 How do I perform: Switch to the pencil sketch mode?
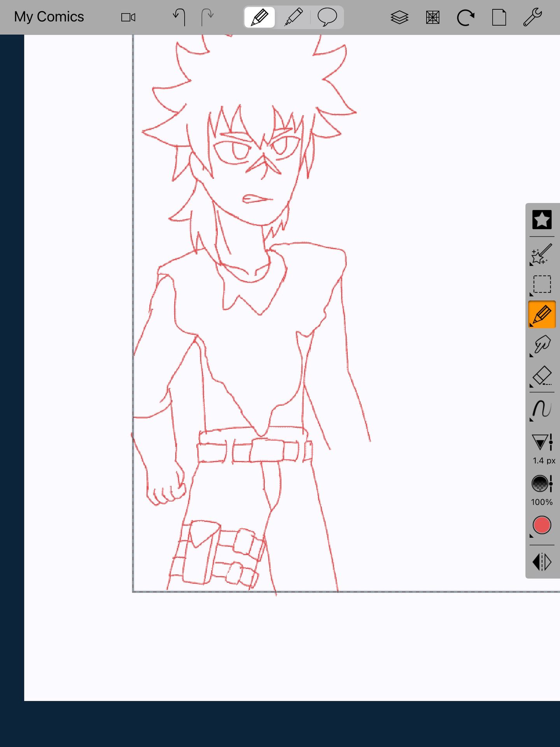(x=260, y=18)
